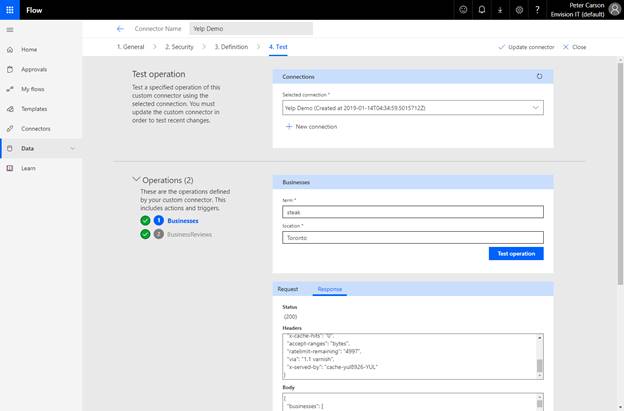
Task: Close the connector editor
Action: coord(574,47)
